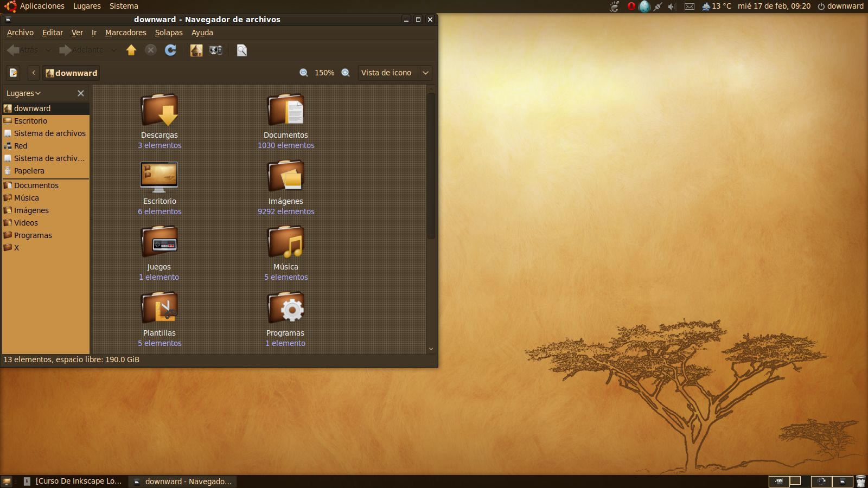Open the Plantillas folder icon
Image resolution: width=868 pixels, height=488 pixels.
click(159, 308)
